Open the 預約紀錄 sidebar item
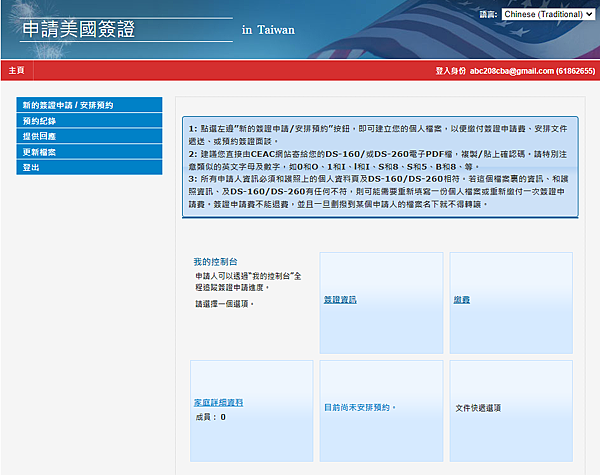600x475 pixels. [89, 121]
